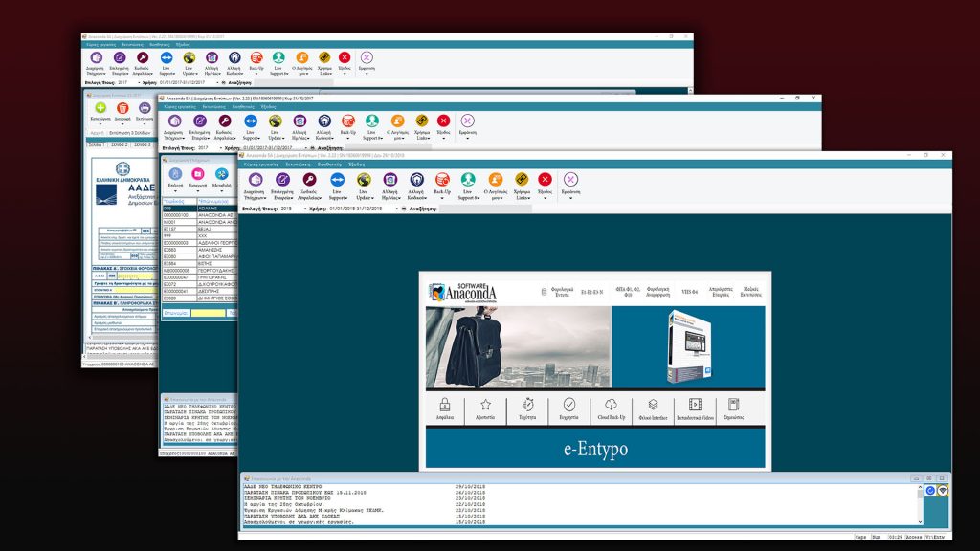
Task: Click the e-Entypo blue banner
Action: point(595,448)
